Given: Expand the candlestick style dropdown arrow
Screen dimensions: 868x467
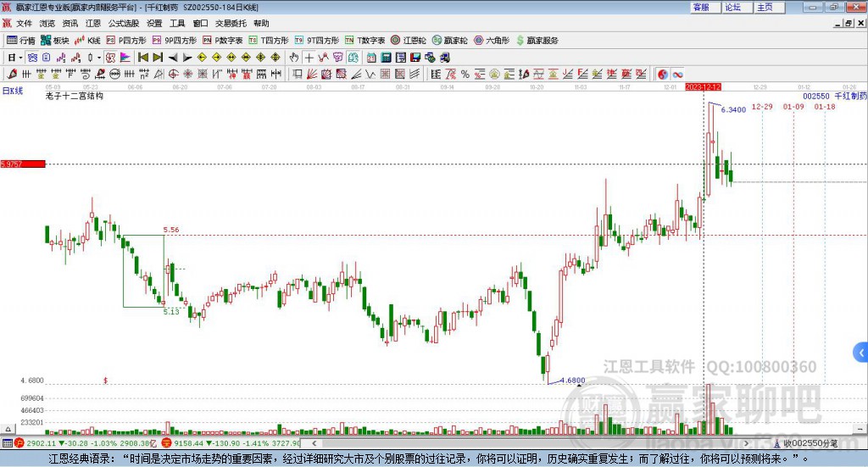Looking at the screenshot, I should point(99,58).
